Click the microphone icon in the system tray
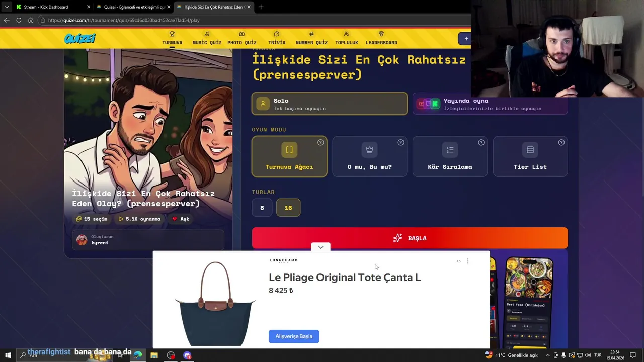The width and height of the screenshot is (644, 362). pos(563,355)
